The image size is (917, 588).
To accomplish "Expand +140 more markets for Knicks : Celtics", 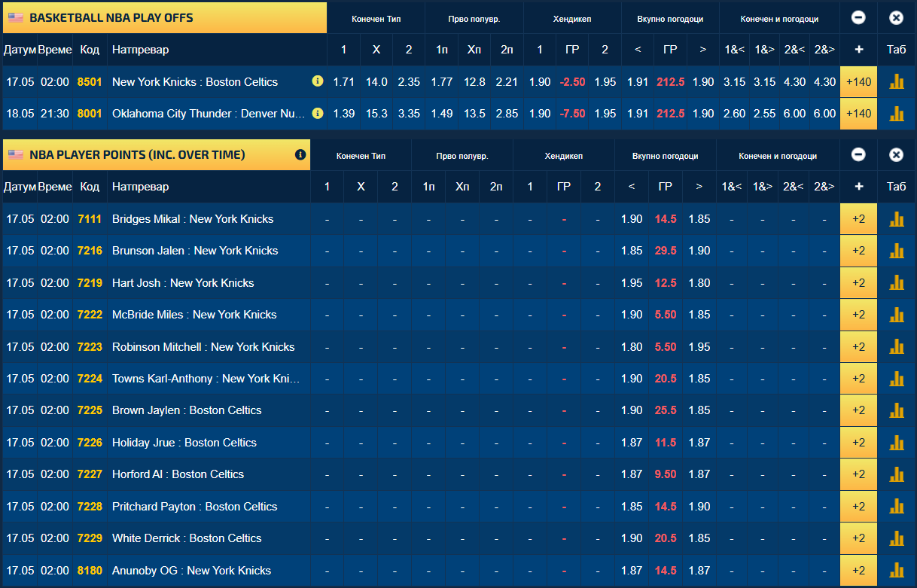I will pyautogui.click(x=858, y=82).
